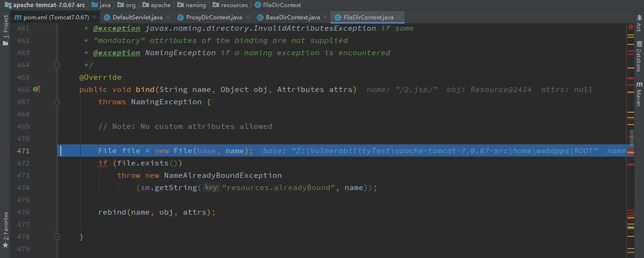The height and width of the screenshot is (258, 644).
Task: Select the FileDirContext.java tab
Action: click(x=368, y=17)
